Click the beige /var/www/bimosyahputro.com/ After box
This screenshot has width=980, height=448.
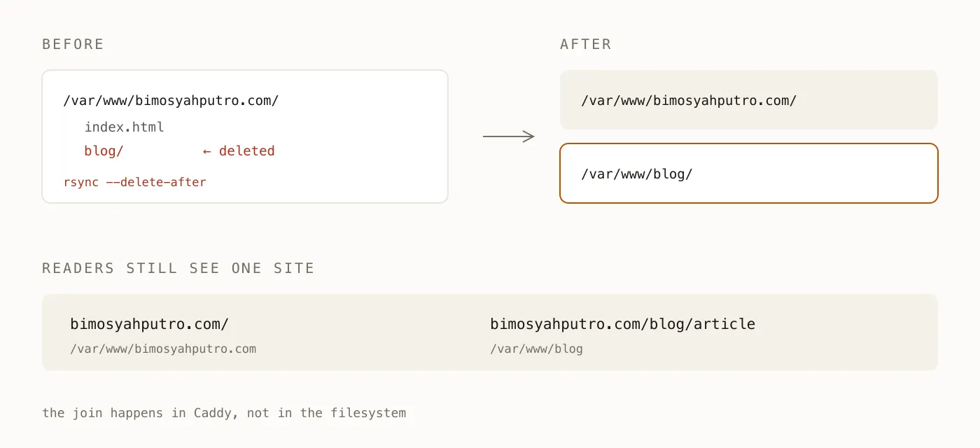coord(748,99)
